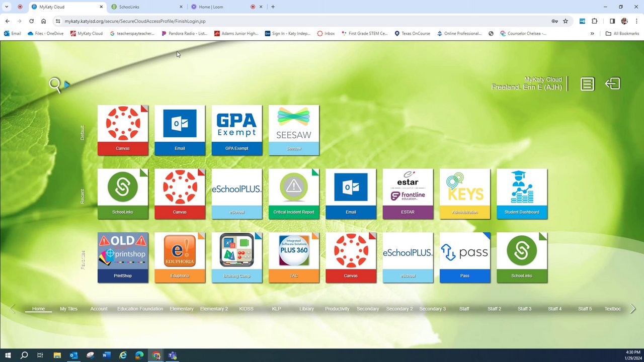
Task: Select the KLP category tab
Action: click(x=277, y=309)
